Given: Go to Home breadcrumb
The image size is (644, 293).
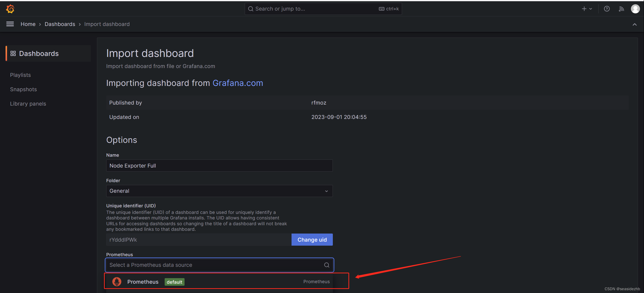Looking at the screenshot, I should [x=28, y=24].
